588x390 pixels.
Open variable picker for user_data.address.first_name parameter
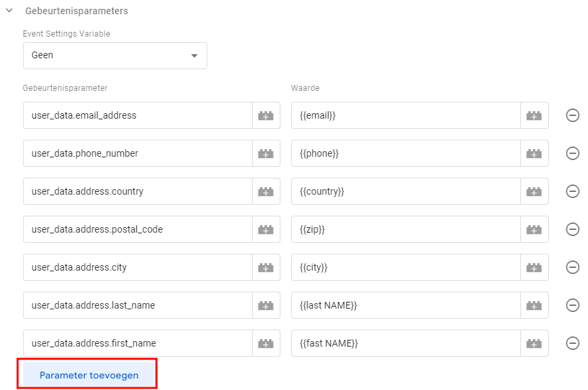pos(266,344)
